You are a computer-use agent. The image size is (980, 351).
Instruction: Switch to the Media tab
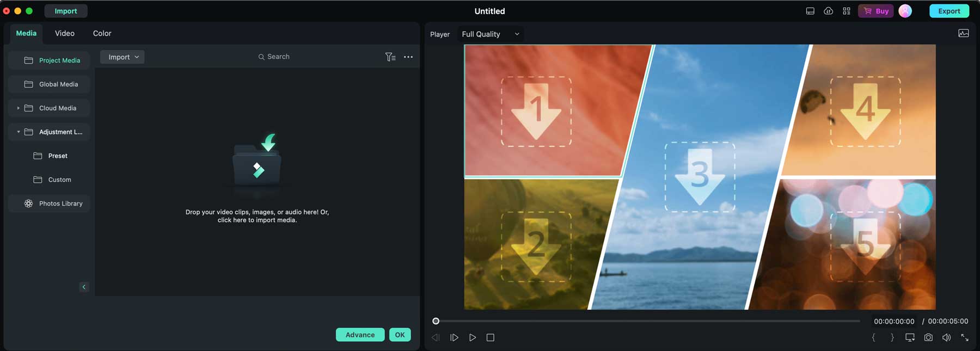coord(26,33)
